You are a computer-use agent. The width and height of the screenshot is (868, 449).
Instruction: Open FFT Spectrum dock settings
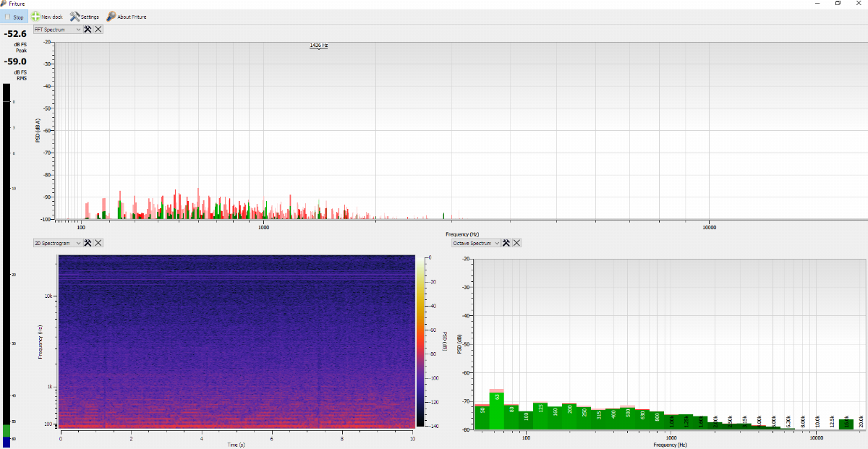[88, 30]
